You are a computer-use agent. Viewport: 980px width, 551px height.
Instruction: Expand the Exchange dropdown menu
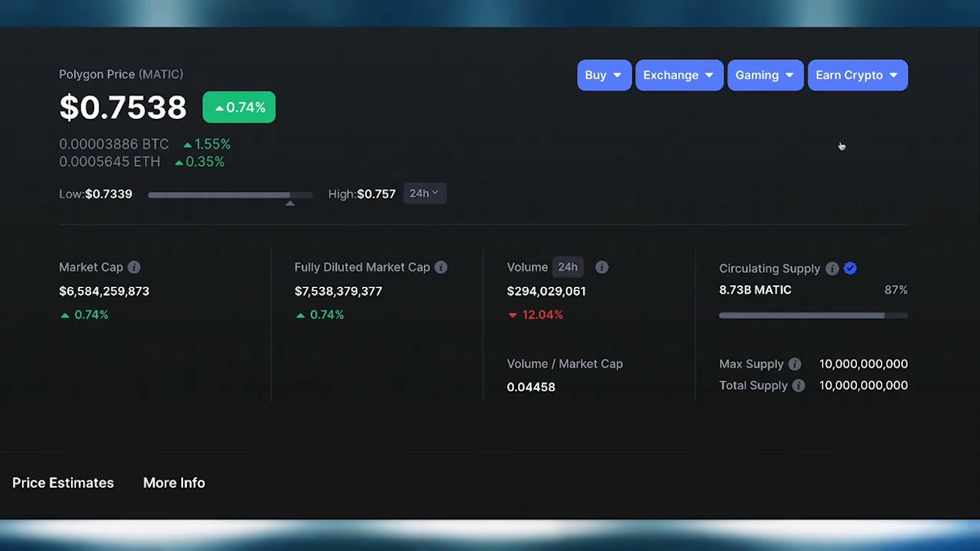point(679,76)
